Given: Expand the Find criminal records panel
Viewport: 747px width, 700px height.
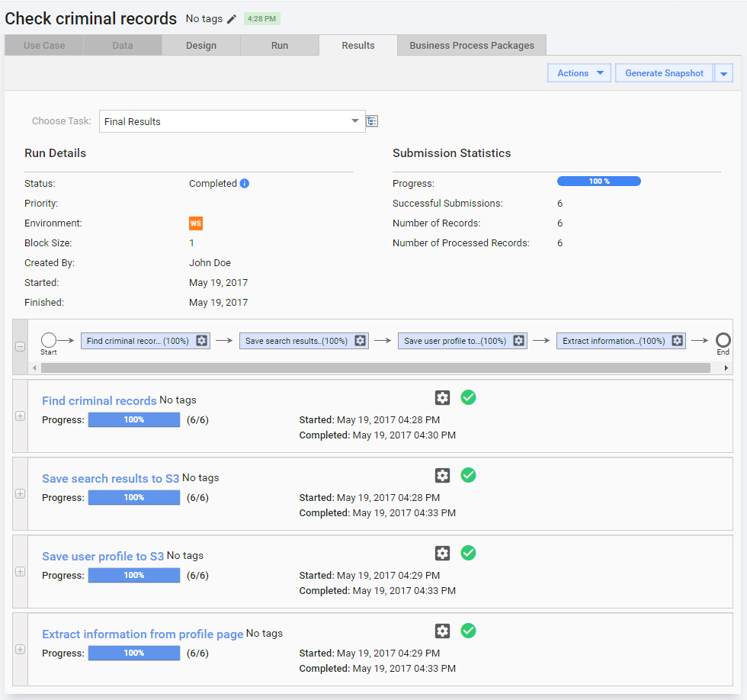Looking at the screenshot, I should 20,416.
